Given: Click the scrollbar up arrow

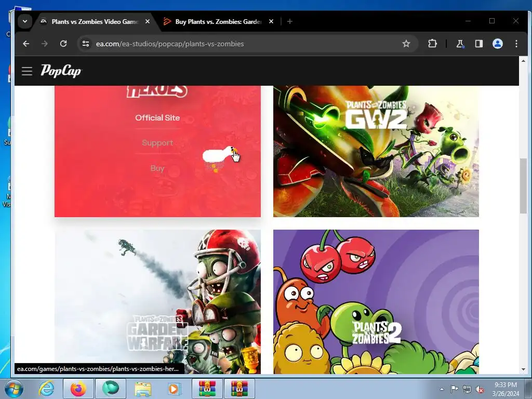Looking at the screenshot, I should [x=523, y=61].
